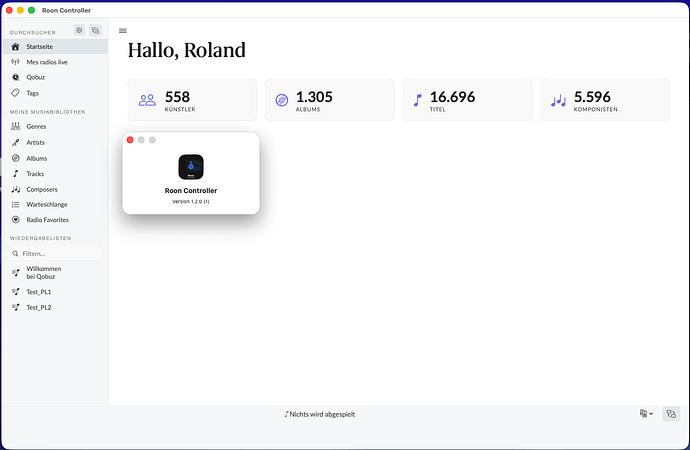The height and width of the screenshot is (450, 690).
Task: Click the Warteschlange list icon
Action: point(15,204)
